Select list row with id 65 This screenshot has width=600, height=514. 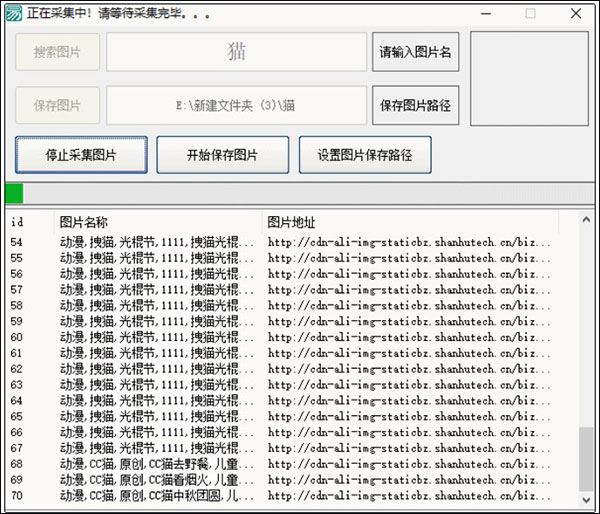[282, 416]
